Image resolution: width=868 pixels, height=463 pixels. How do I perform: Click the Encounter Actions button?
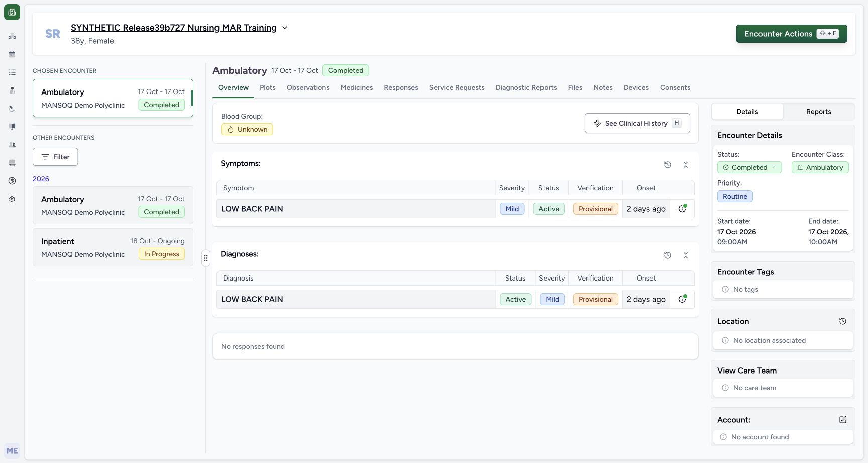coord(792,34)
